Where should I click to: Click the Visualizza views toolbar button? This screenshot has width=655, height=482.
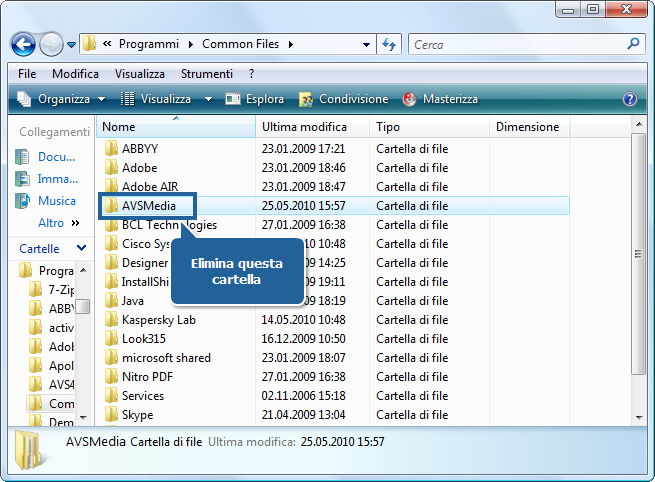156,99
